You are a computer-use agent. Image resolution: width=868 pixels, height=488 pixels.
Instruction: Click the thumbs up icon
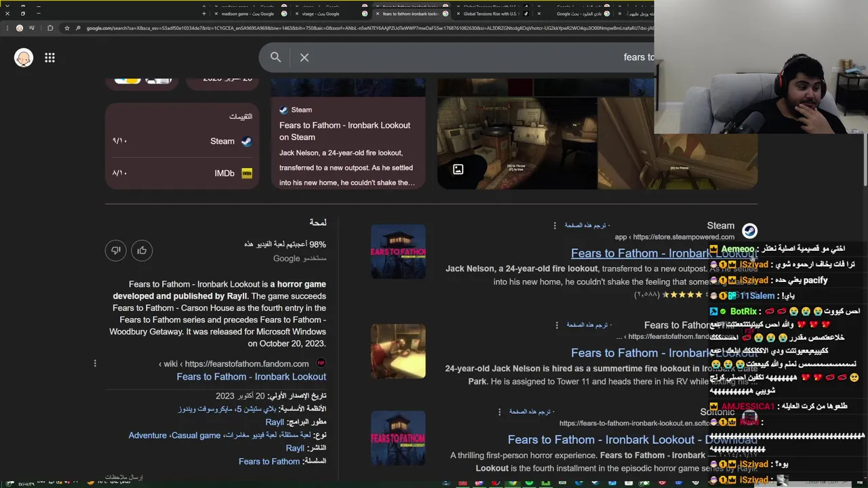point(142,251)
